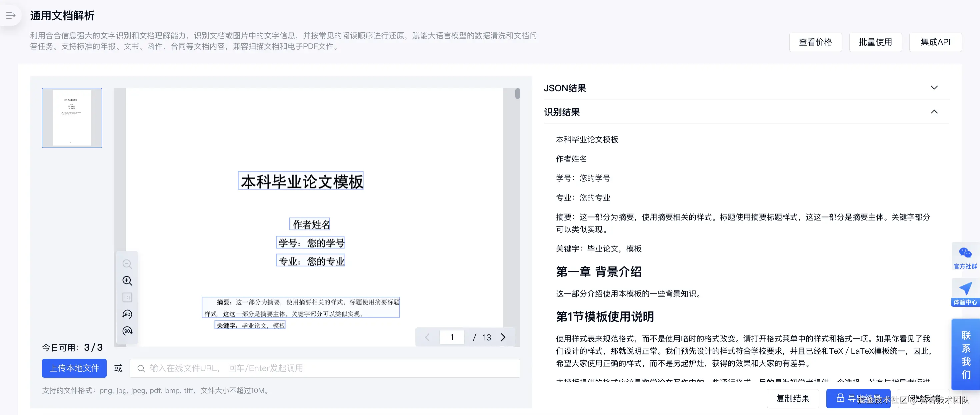The image size is (980, 415).
Task: Open the sidebar menu toggle icon
Action: tap(11, 15)
